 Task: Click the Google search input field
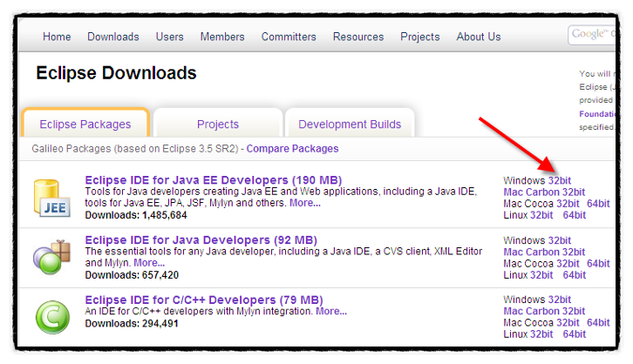click(597, 35)
